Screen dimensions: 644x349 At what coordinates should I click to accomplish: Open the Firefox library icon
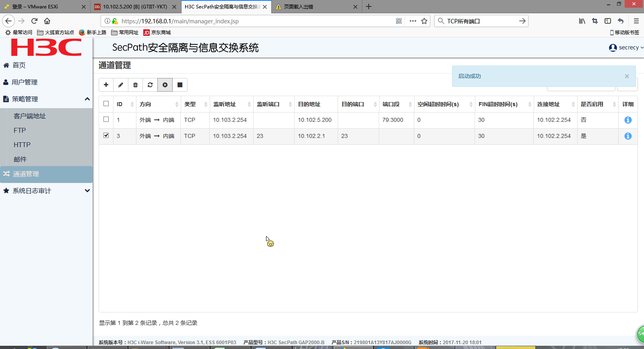click(x=582, y=21)
